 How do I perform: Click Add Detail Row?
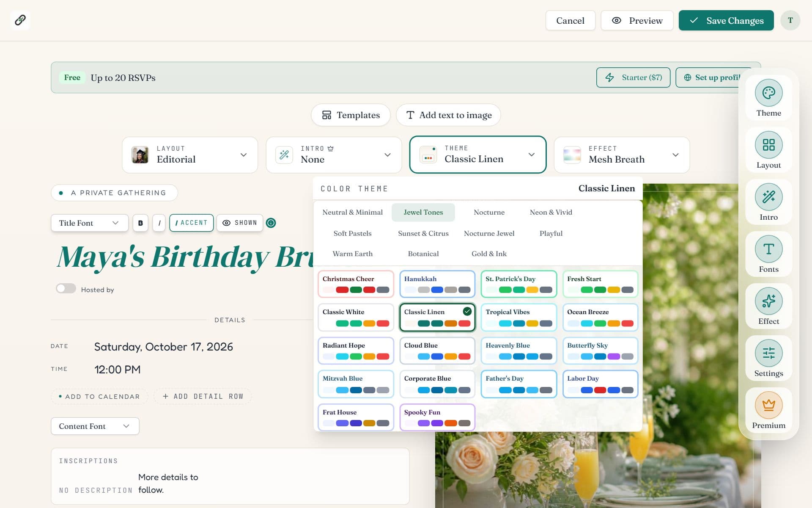tap(203, 396)
